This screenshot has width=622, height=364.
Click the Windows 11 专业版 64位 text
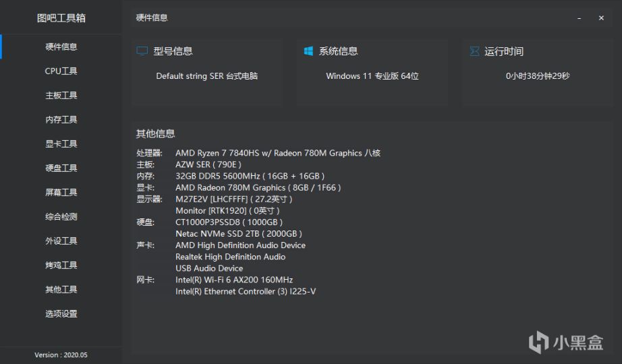[x=372, y=76]
